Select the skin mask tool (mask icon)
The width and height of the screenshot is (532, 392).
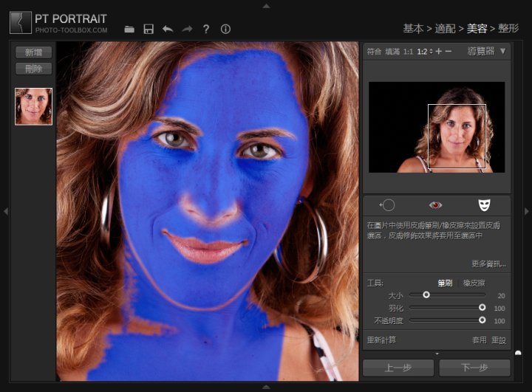click(484, 204)
